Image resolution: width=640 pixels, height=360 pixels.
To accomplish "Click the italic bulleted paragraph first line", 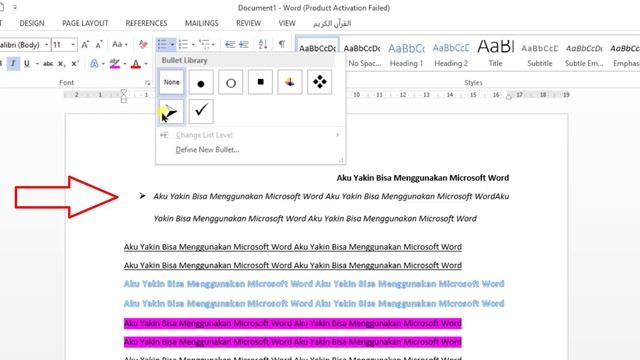I will click(x=331, y=196).
